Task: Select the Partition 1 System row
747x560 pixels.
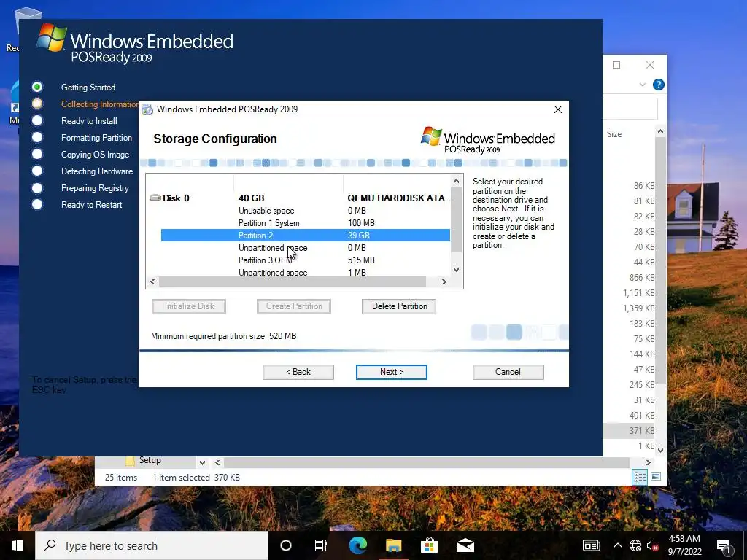Action: tap(306, 223)
